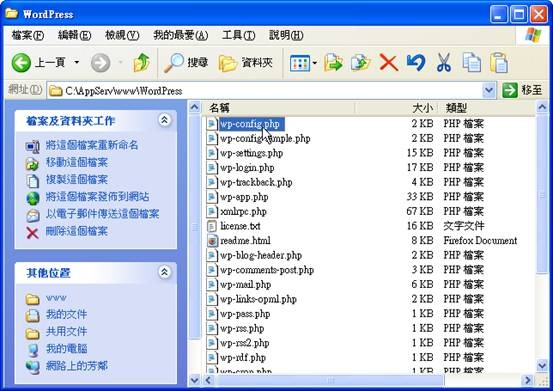Click the Copy To folder icon

coord(360,63)
